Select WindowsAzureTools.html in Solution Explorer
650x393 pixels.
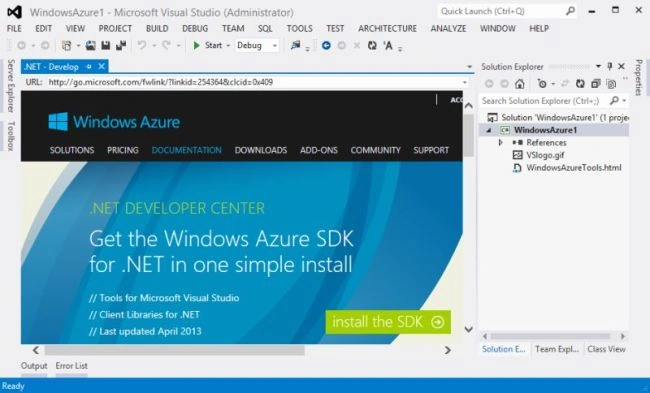(x=573, y=167)
